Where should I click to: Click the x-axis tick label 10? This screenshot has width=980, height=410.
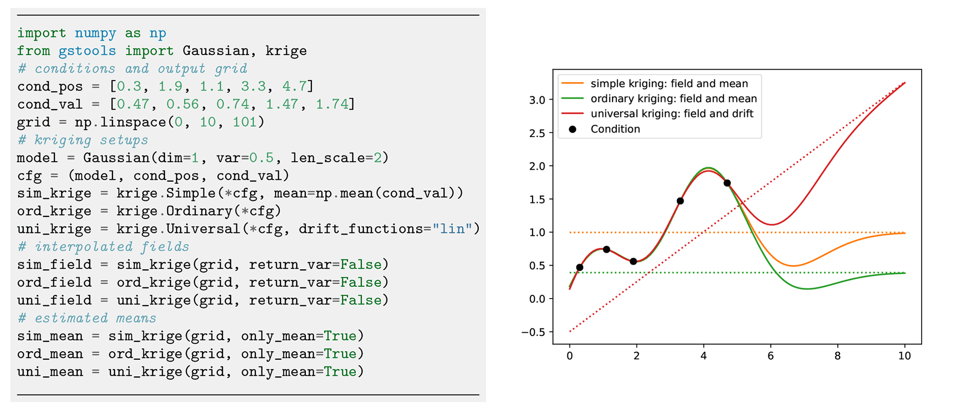904,355
